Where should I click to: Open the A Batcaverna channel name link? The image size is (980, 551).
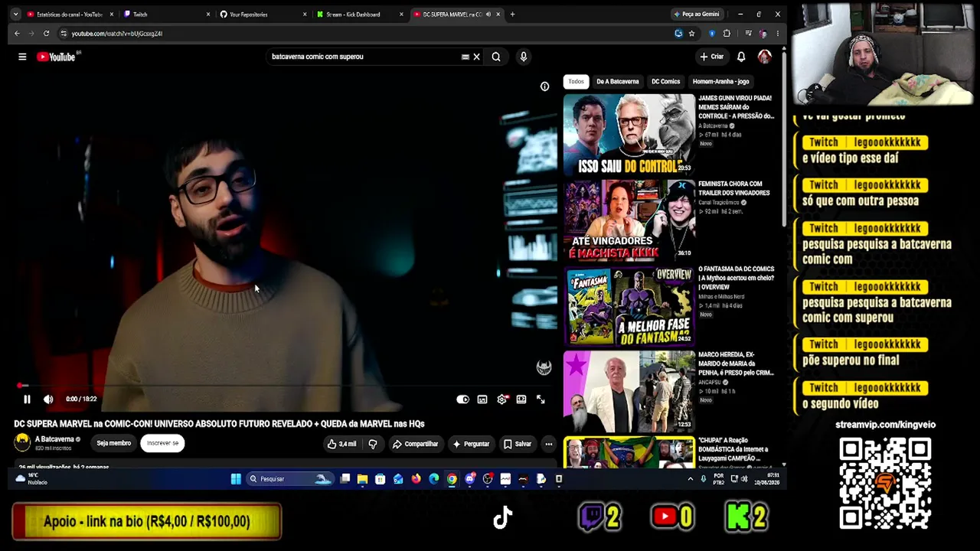54,439
